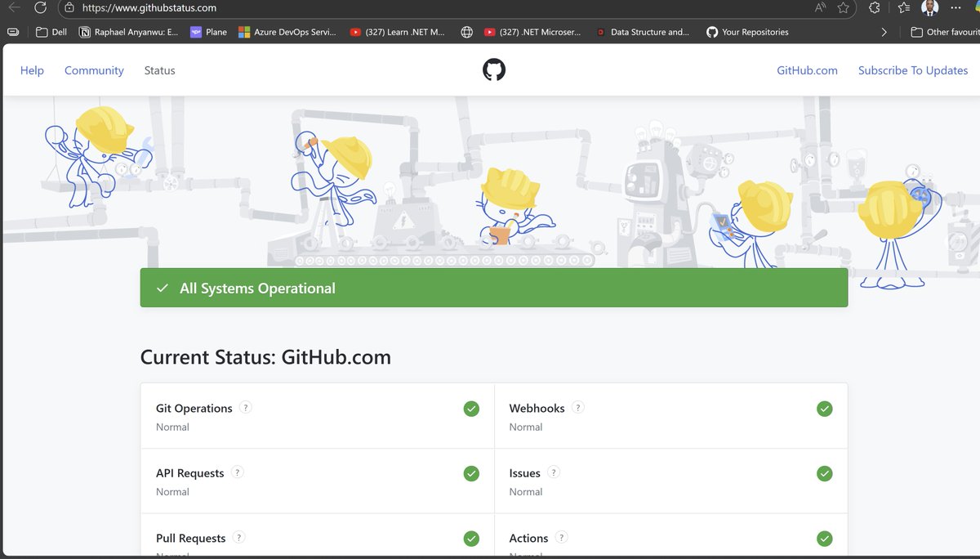Click the Pull Requests label
Screen dimensions: 980x559
pyautogui.click(x=191, y=539)
